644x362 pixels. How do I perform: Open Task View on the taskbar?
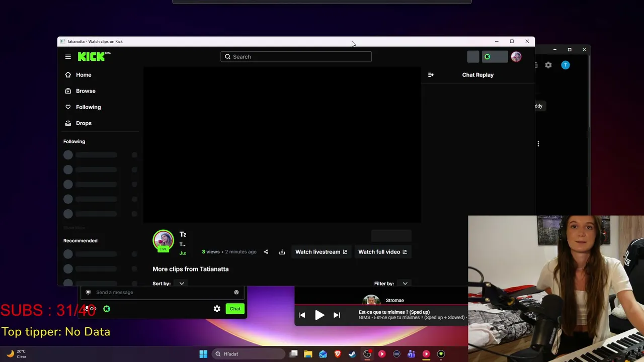tap(294, 354)
